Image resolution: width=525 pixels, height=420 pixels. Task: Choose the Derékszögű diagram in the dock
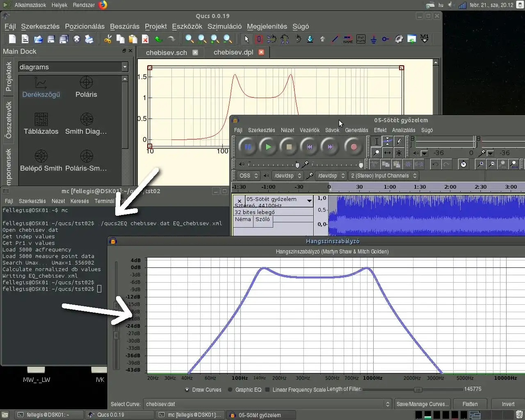(41, 86)
